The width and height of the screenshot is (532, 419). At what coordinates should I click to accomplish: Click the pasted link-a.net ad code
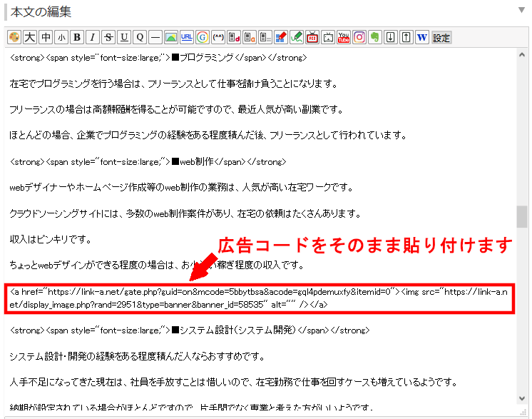coord(259,298)
